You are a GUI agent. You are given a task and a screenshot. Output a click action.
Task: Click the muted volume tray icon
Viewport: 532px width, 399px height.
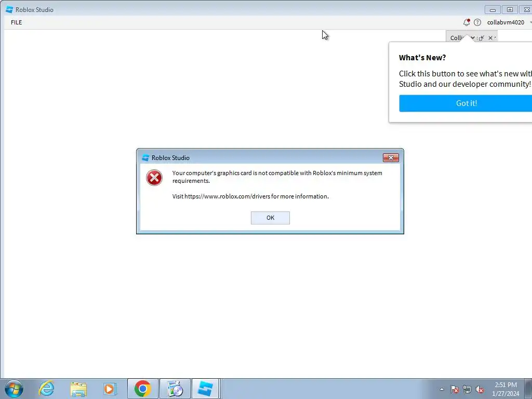click(480, 389)
